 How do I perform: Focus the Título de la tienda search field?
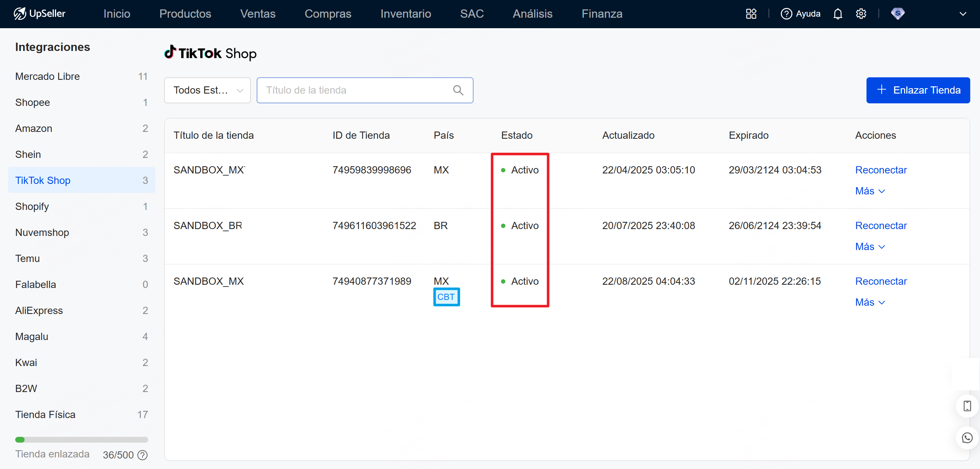(365, 90)
